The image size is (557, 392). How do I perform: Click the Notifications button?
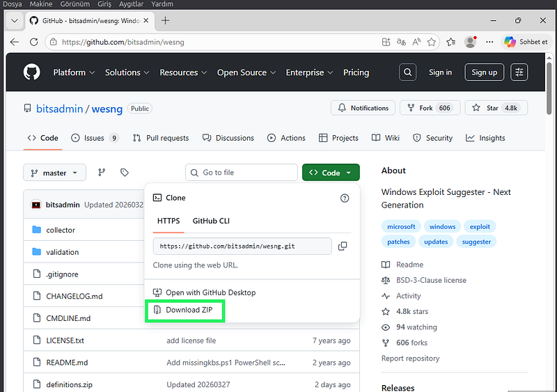coord(363,108)
